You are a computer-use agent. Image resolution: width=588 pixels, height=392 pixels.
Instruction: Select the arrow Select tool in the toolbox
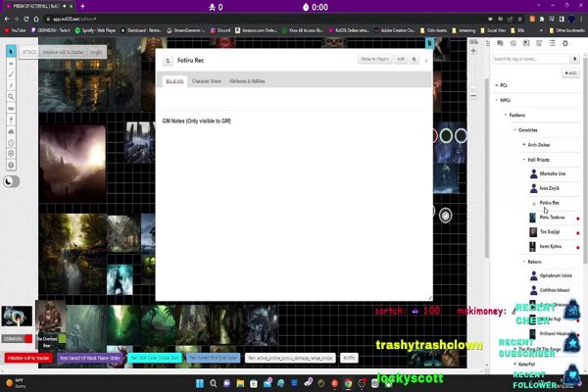coord(11,51)
